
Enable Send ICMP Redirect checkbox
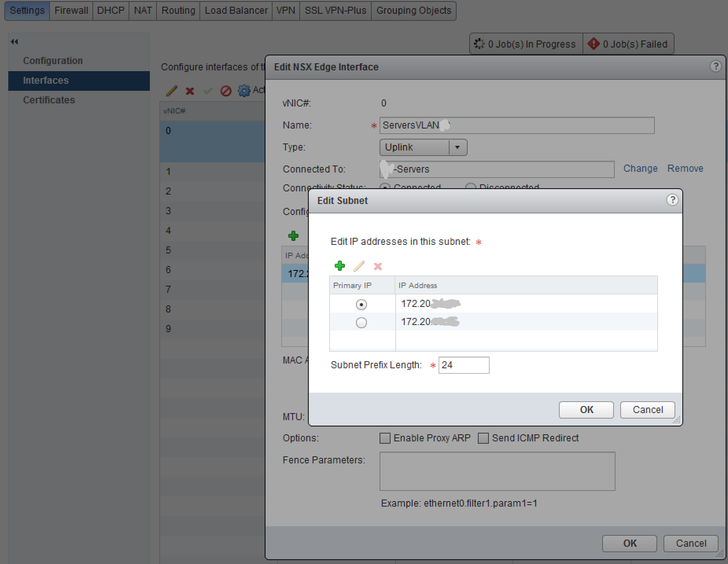[x=483, y=438]
